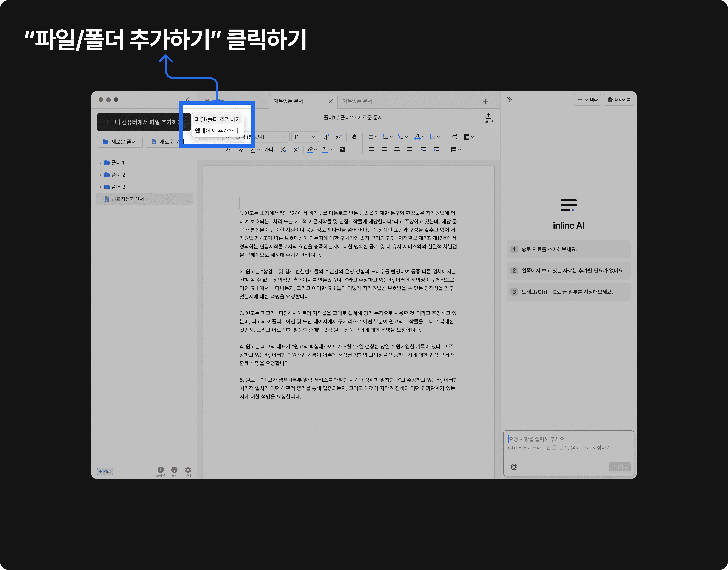Align text right

pos(397,150)
